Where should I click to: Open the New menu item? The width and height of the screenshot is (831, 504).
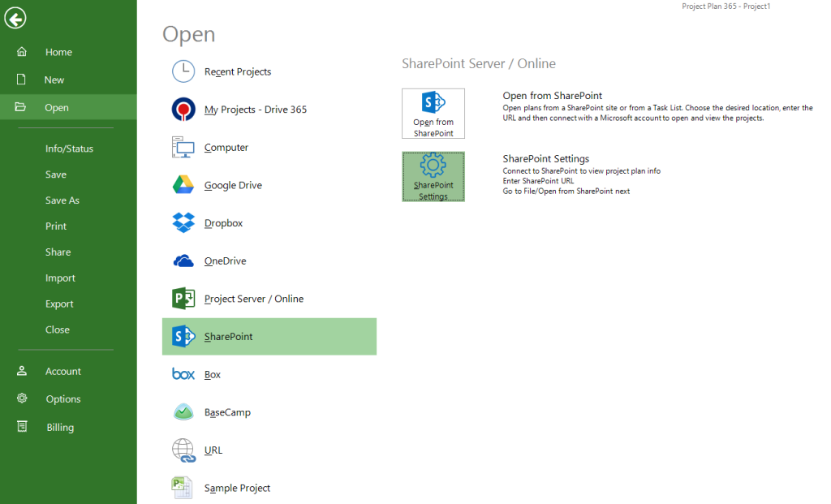point(54,80)
